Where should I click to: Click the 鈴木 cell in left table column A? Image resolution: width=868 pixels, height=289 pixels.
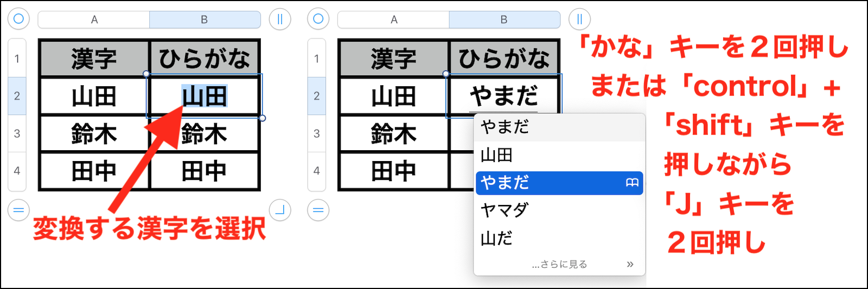coord(94,133)
